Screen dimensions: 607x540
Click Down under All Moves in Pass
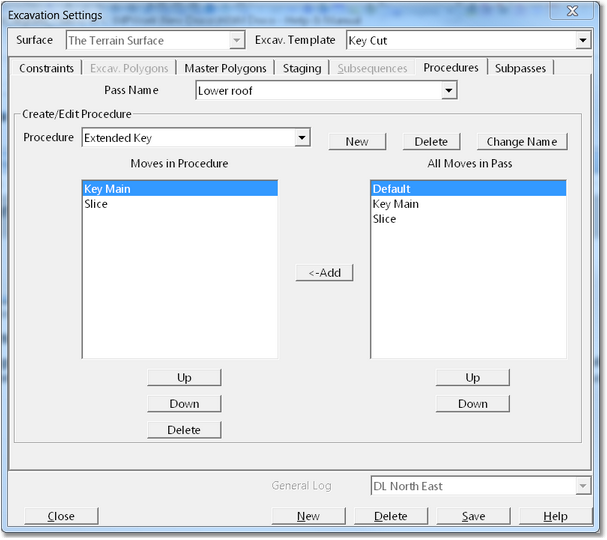[473, 404]
